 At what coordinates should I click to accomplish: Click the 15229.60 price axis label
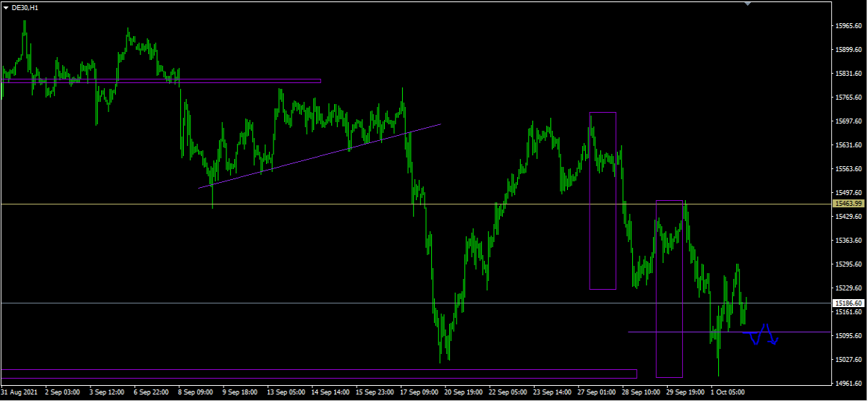(x=848, y=288)
